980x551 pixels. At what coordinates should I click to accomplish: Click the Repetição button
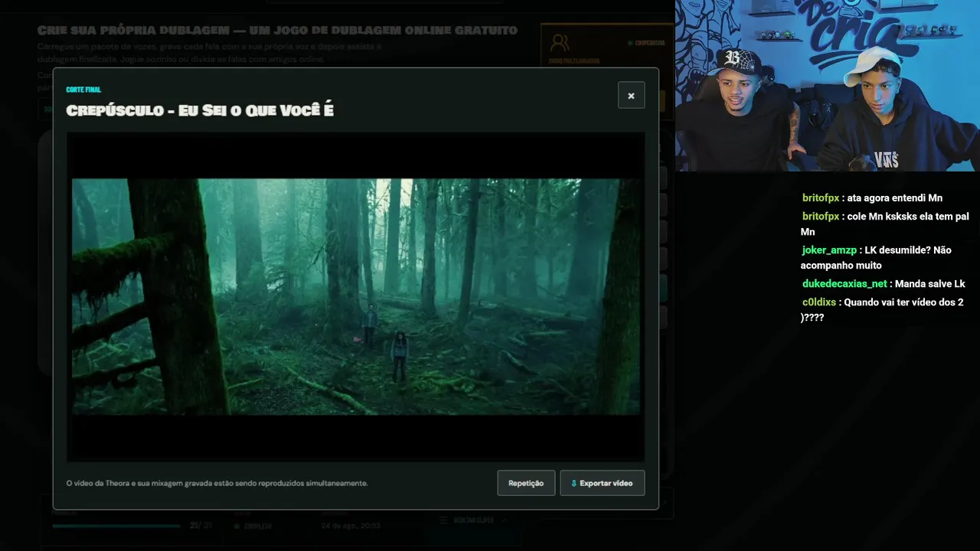point(526,483)
